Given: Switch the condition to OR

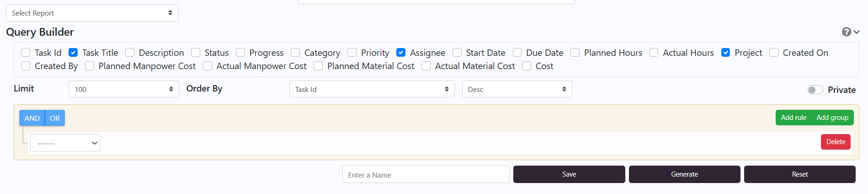Looking at the screenshot, I should pos(55,118).
